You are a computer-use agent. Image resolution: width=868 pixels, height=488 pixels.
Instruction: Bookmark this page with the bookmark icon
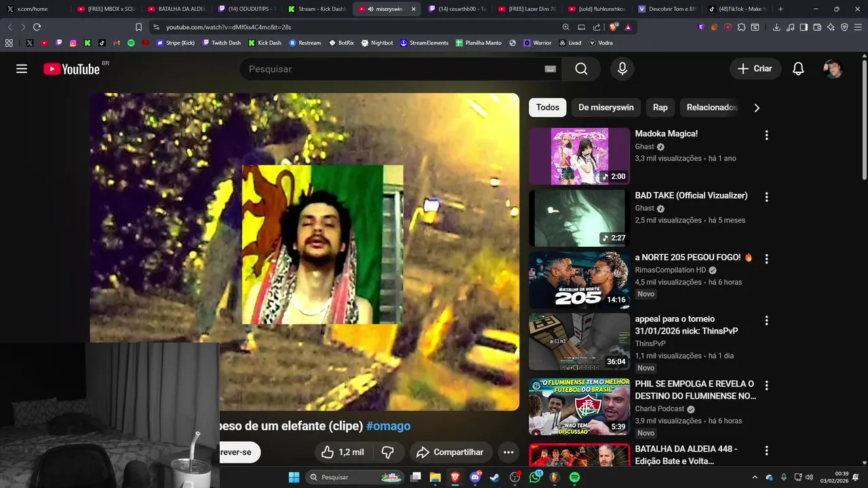click(138, 27)
